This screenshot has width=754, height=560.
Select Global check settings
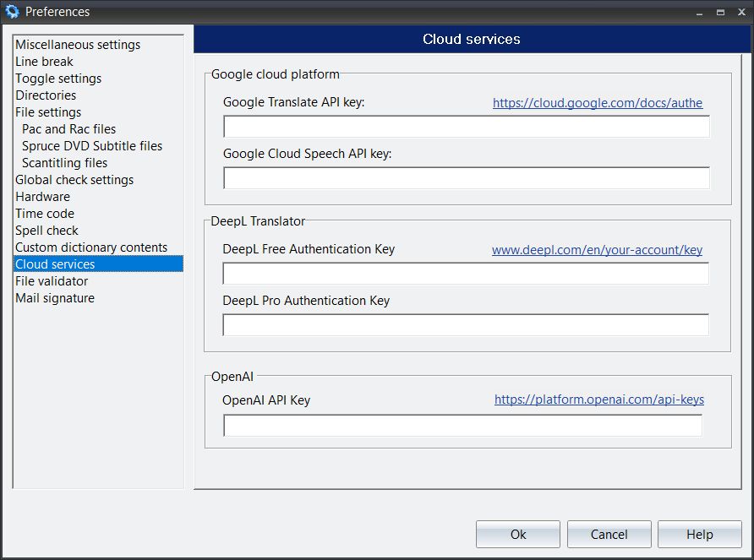point(74,180)
